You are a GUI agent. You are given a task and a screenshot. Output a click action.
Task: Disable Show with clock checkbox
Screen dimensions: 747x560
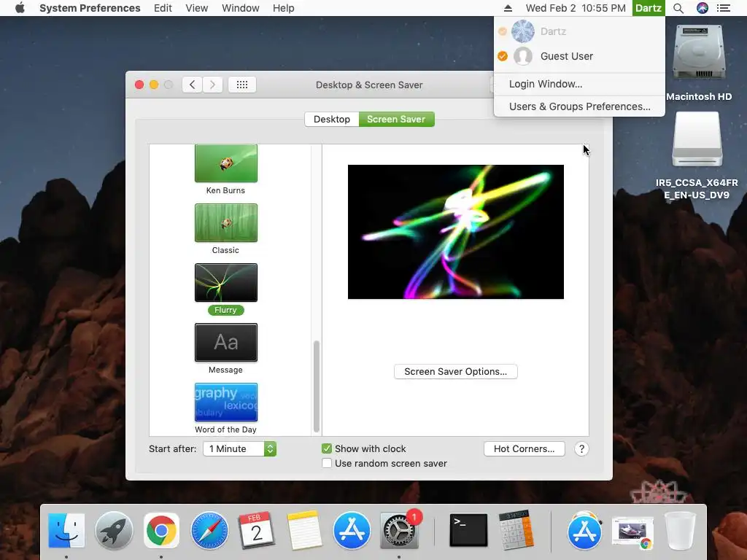[327, 448]
